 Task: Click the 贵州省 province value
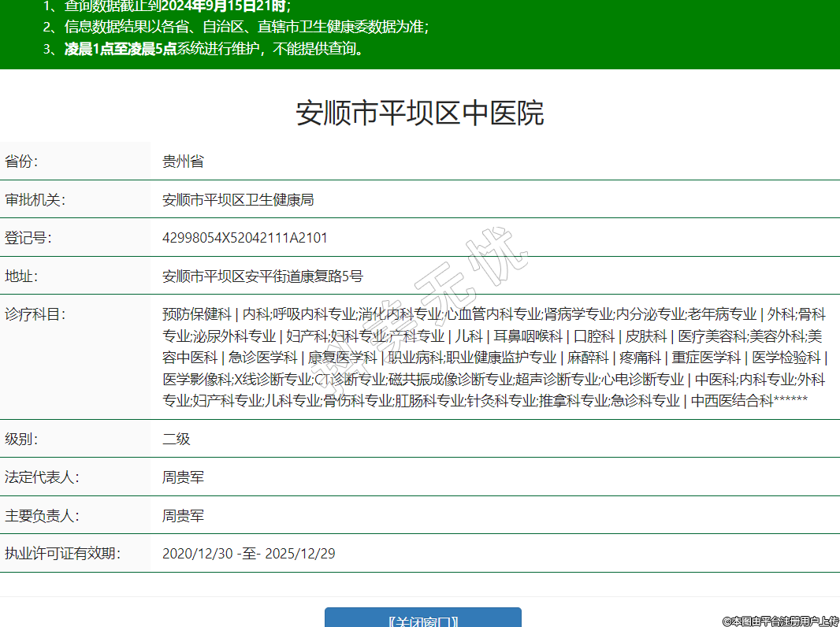click(x=183, y=161)
